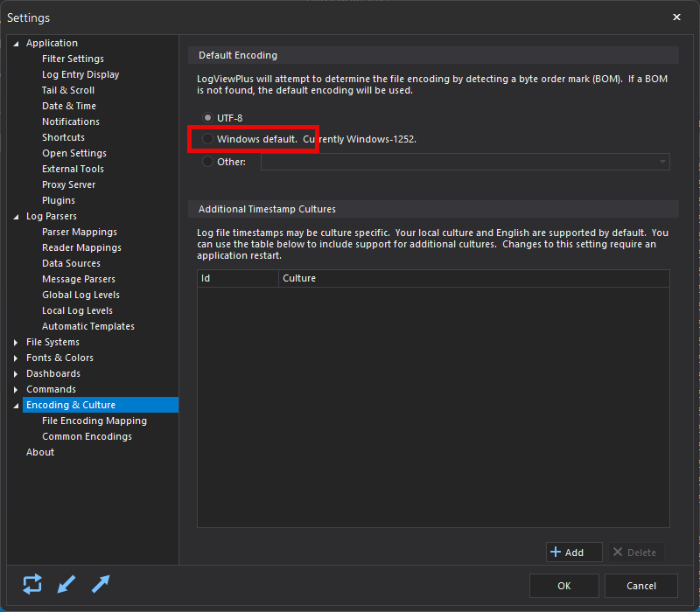Open Message Parsers settings
This screenshot has height=612, width=700.
79,279
